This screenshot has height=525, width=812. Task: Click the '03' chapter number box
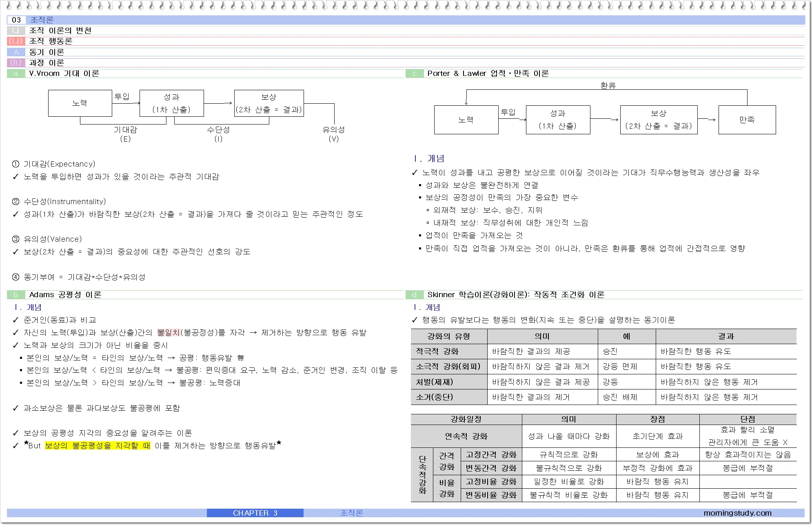coord(16,20)
